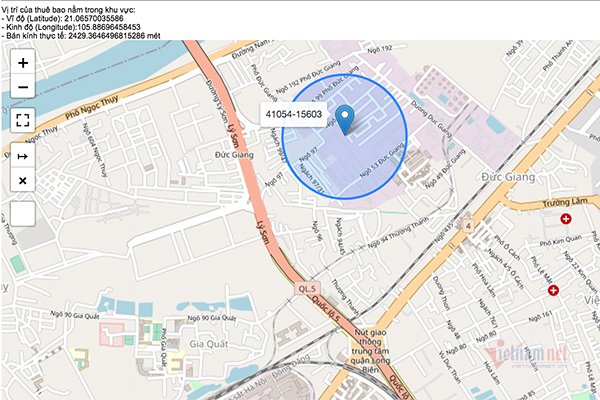This screenshot has width=600, height=400.
Task: Click the QL.5 highway shield
Action: point(307,289)
